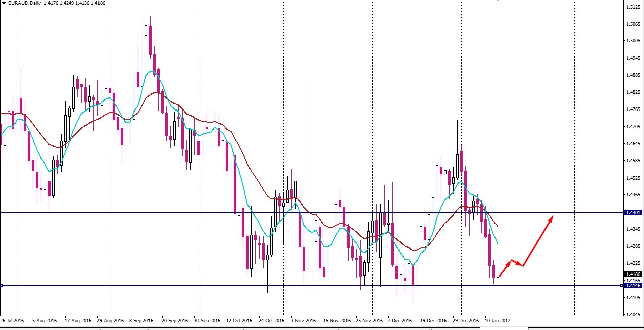Grab the left handle of the 1.4146 line
Viewport: 644px width, 330px height.
pyautogui.click(x=2, y=286)
